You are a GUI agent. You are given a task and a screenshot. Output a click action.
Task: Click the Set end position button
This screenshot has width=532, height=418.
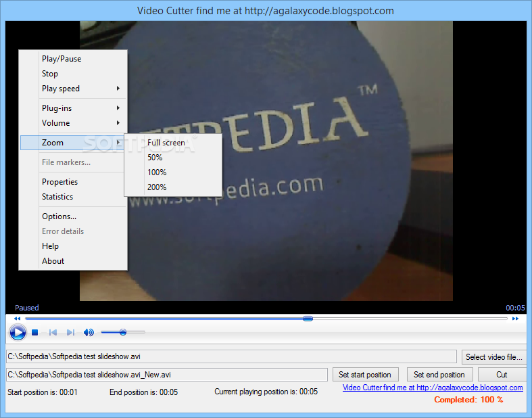(x=439, y=375)
